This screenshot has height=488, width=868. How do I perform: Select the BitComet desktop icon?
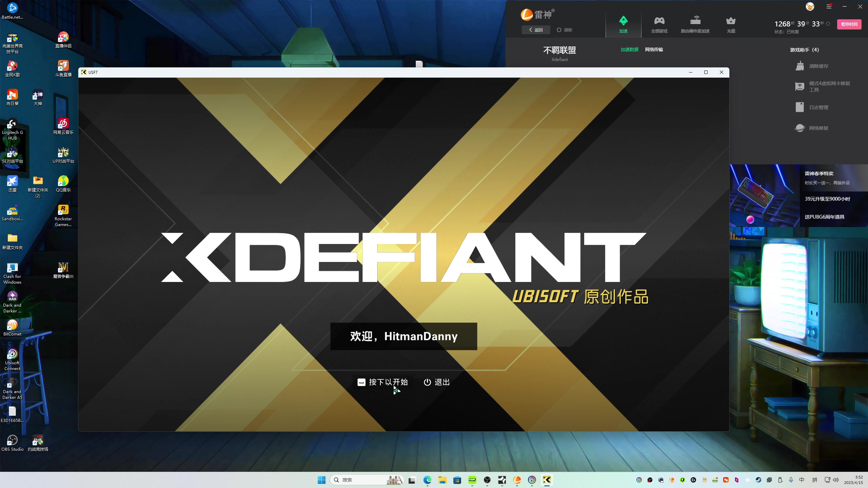(13, 328)
